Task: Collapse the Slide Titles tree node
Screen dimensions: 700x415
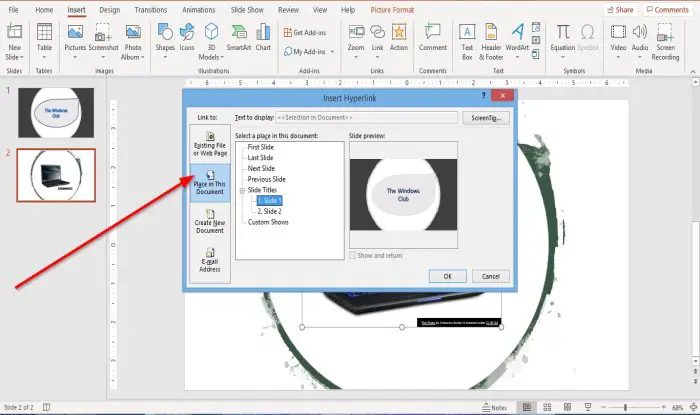Action: pyautogui.click(x=242, y=190)
